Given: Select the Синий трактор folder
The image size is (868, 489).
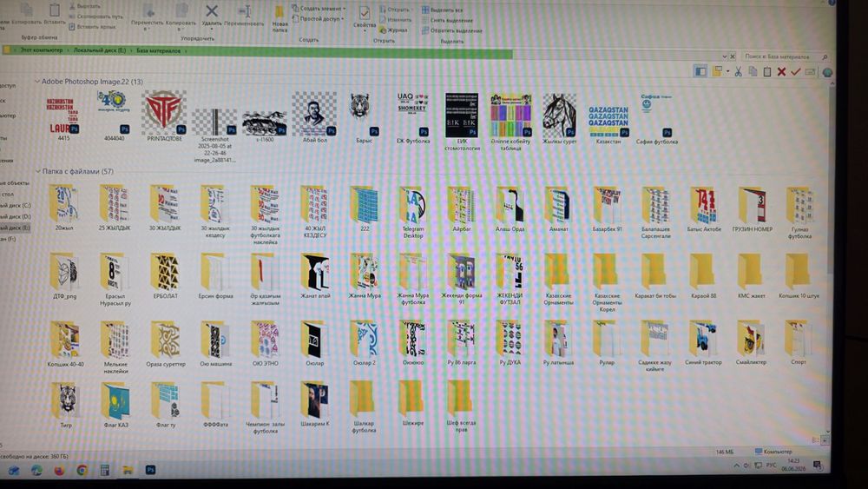Looking at the screenshot, I should [703, 342].
